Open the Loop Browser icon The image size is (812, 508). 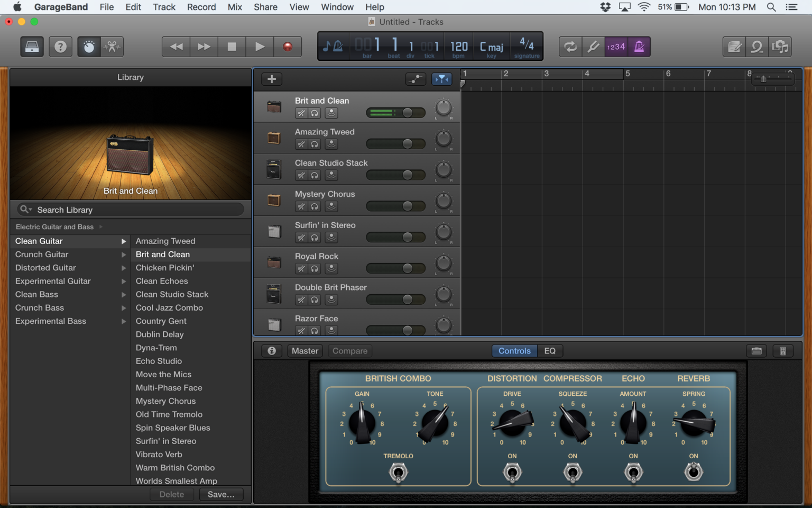(x=757, y=47)
